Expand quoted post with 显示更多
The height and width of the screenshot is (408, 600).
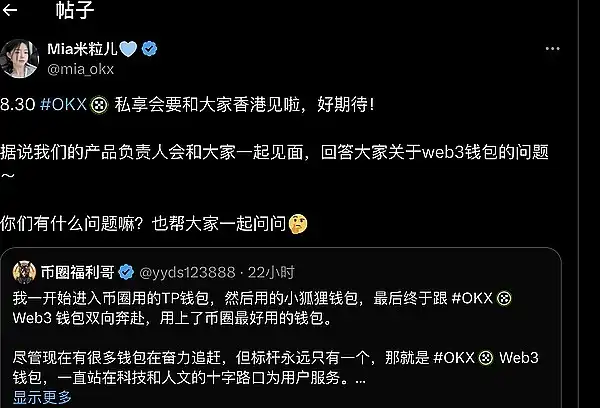click(42, 397)
